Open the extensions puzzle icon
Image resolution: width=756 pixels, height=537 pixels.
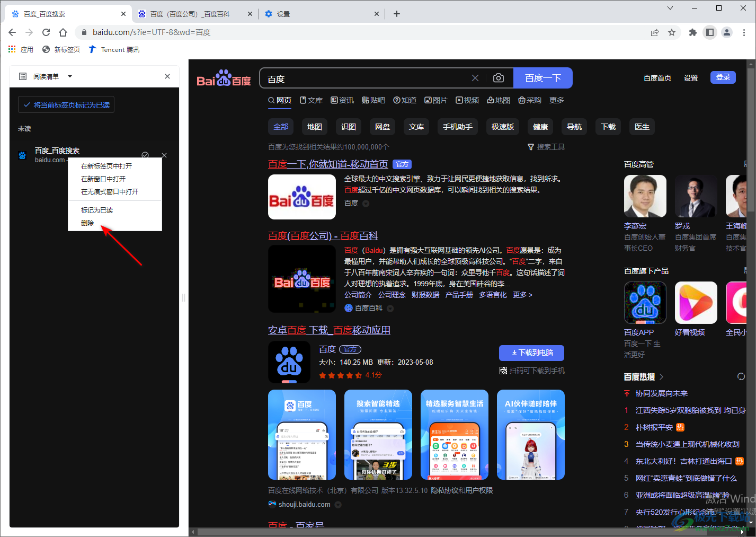click(x=692, y=32)
